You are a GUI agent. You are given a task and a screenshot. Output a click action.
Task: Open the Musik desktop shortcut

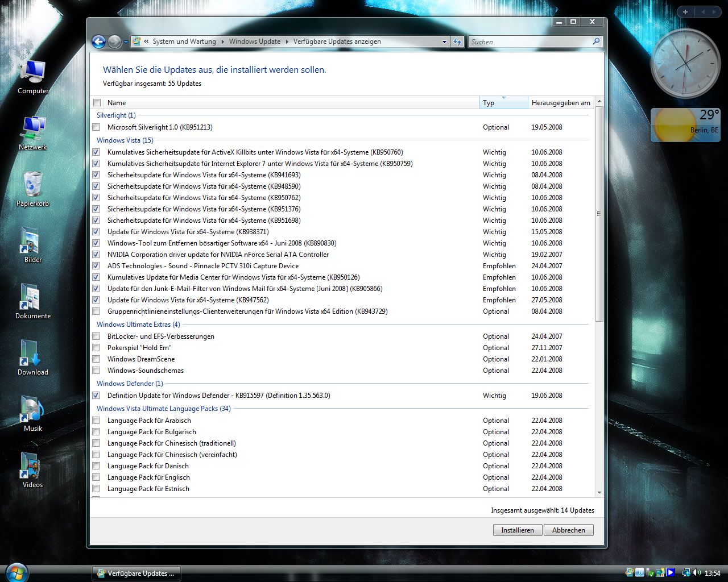(x=32, y=414)
